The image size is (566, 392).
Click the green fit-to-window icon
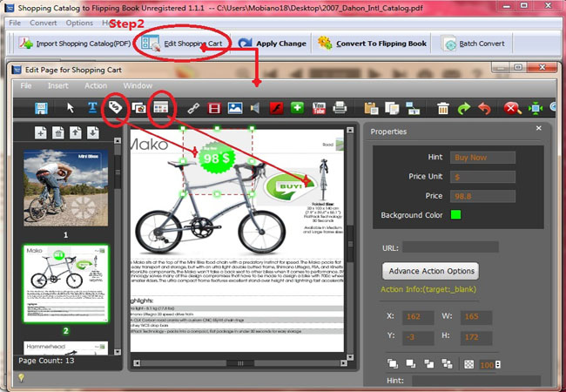[x=536, y=108]
